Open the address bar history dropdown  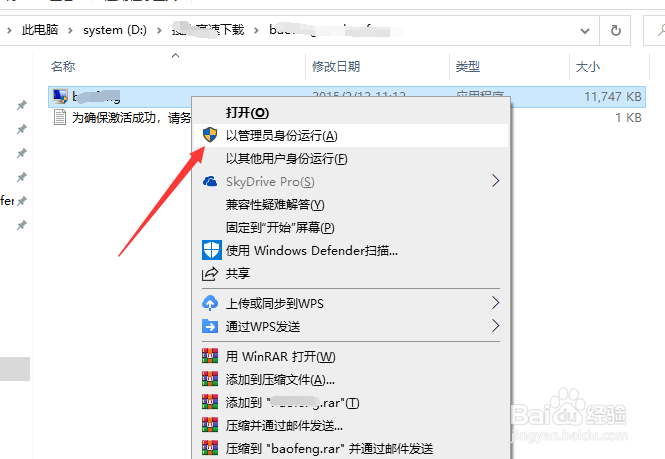[x=585, y=31]
